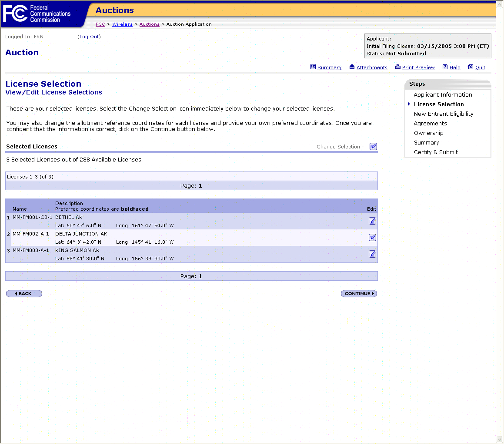Click MM-FM003-A-1 license name

(x=30, y=251)
